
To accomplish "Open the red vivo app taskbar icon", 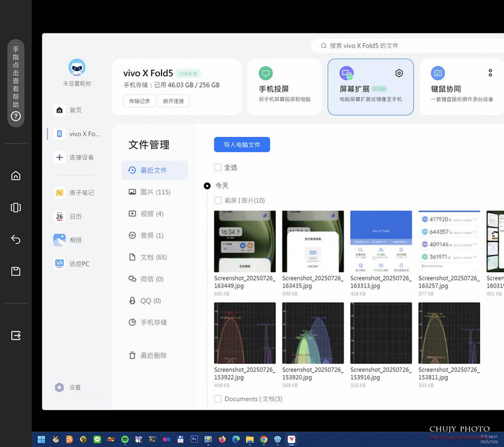I will point(291,439).
